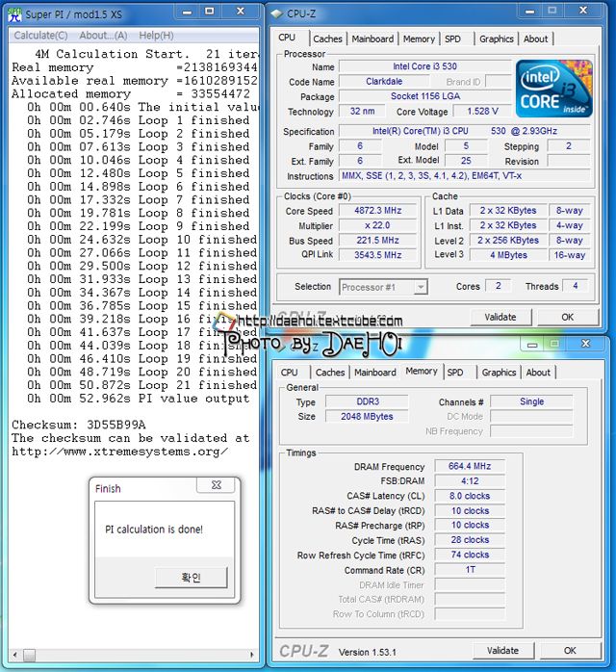Viewport: 616px width, 672px height.
Task: Click Super PI horizontal scrollbar left arrow
Action: (x=15, y=655)
